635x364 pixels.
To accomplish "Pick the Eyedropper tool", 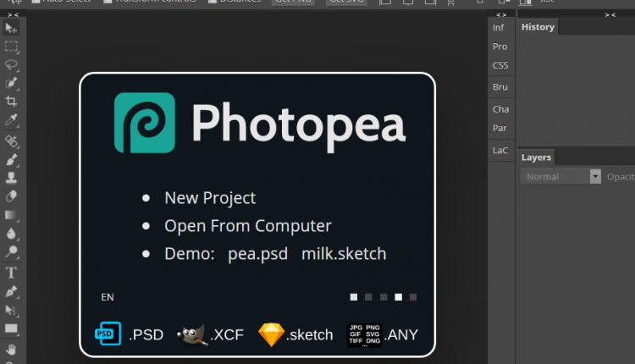I will (12, 119).
